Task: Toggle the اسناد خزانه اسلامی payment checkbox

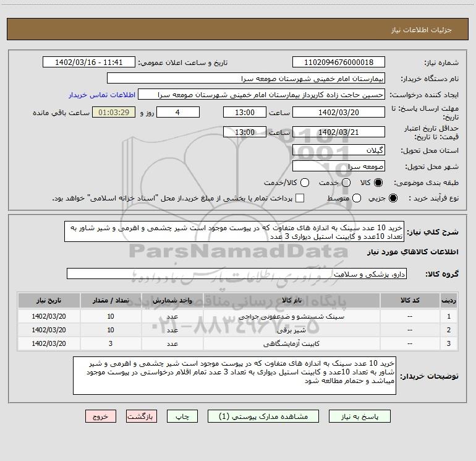Action: (x=300, y=198)
